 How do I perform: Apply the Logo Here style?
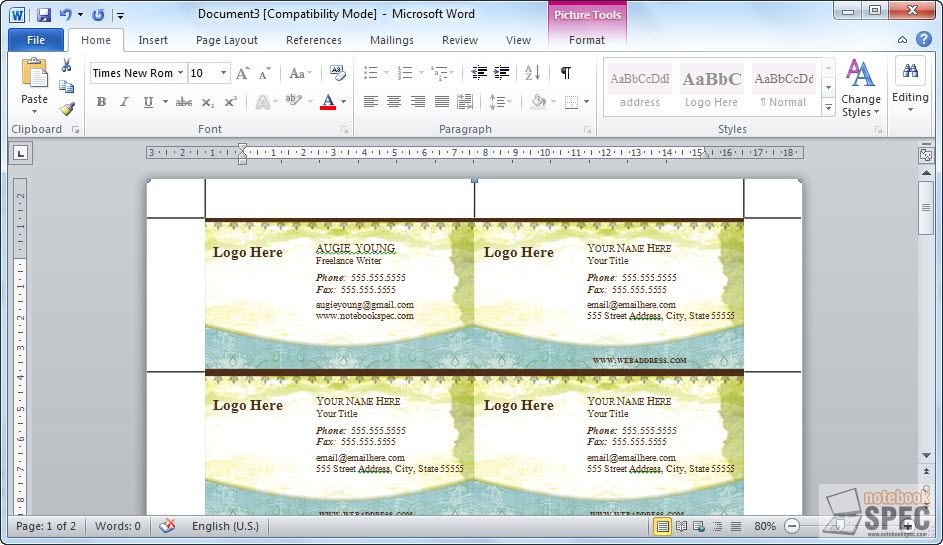[711, 88]
